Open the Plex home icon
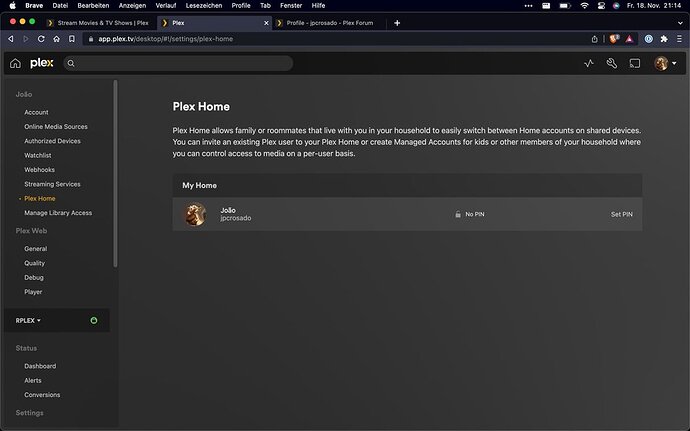This screenshot has width=690, height=431. (15, 63)
